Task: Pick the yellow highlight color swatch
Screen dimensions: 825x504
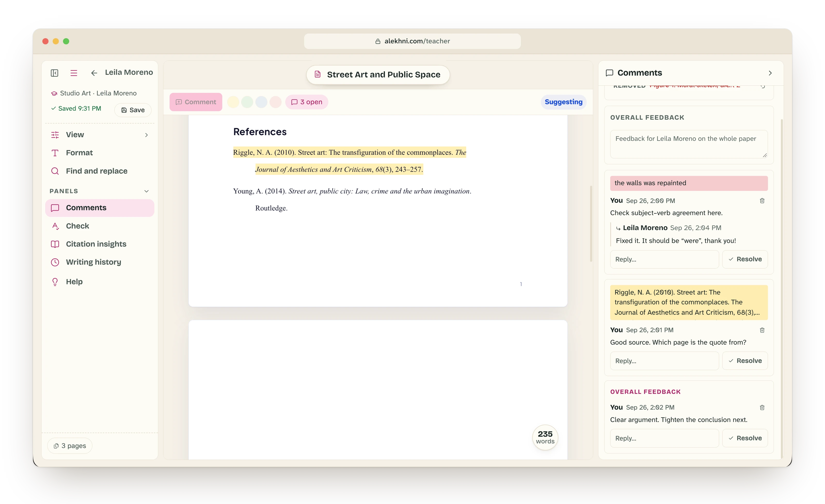Action: click(x=233, y=102)
